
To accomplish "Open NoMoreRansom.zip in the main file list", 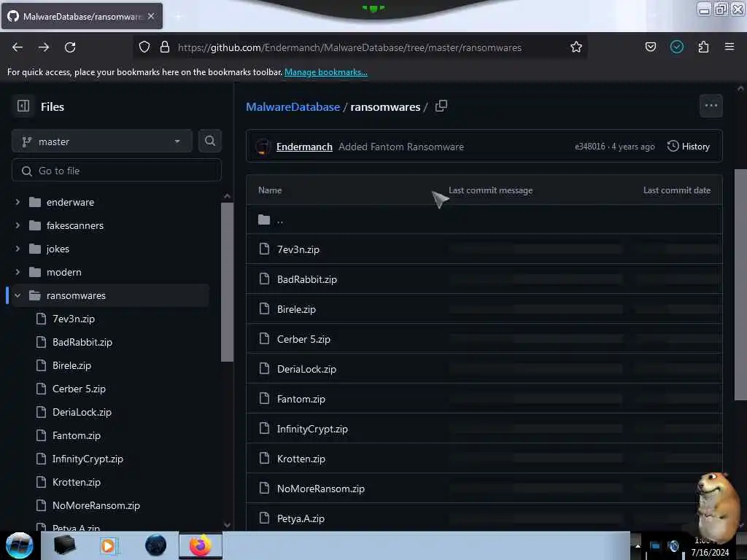I will tap(321, 489).
